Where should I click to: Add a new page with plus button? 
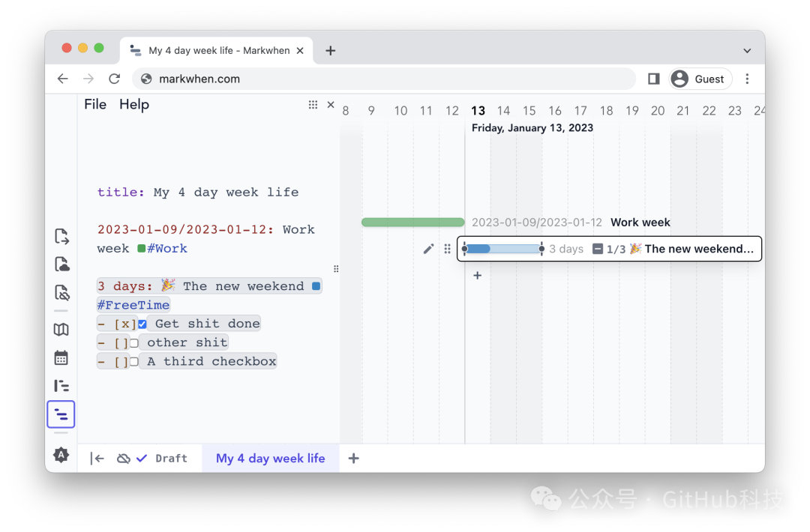pos(354,459)
